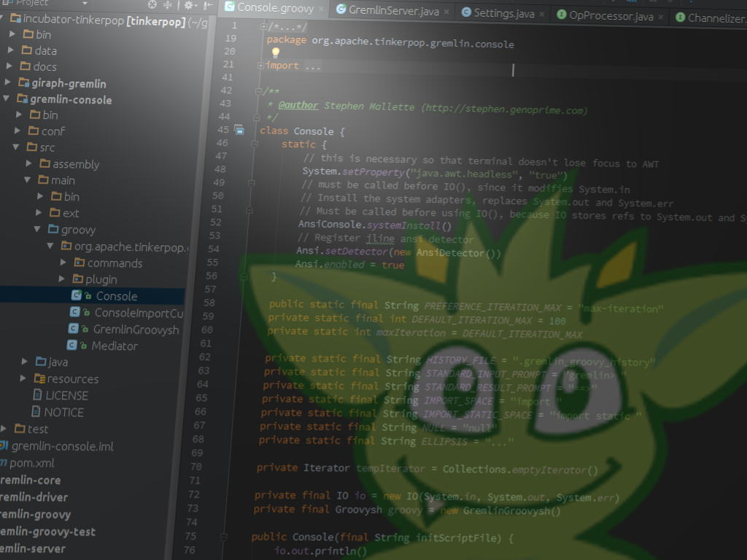Open the Project view mode dropdown arrow

click(x=85, y=4)
